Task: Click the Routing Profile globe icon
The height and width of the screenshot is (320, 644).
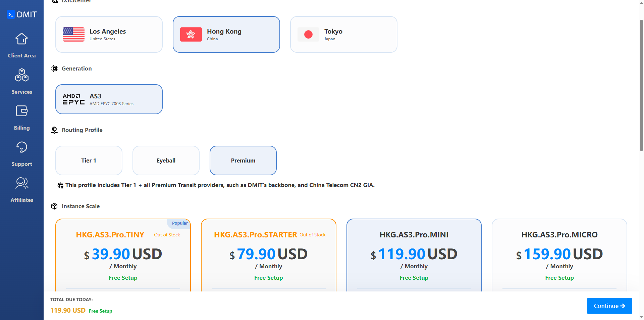Action: click(x=54, y=130)
